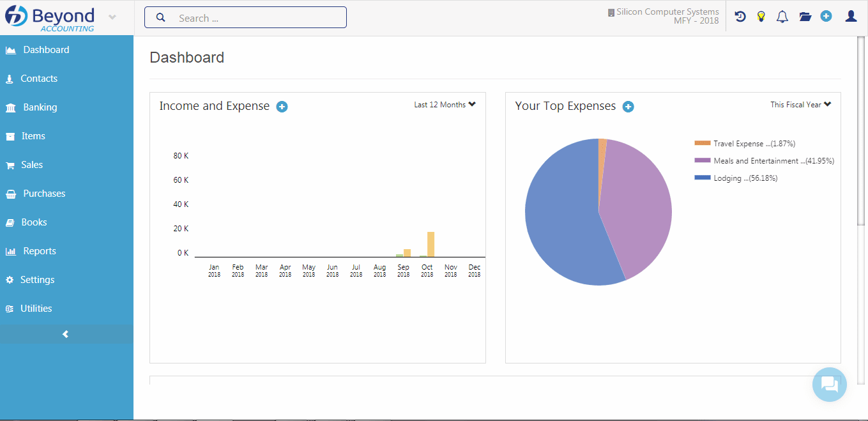Click plus icon beside Your Top Expenses
The image size is (868, 421).
click(x=628, y=107)
